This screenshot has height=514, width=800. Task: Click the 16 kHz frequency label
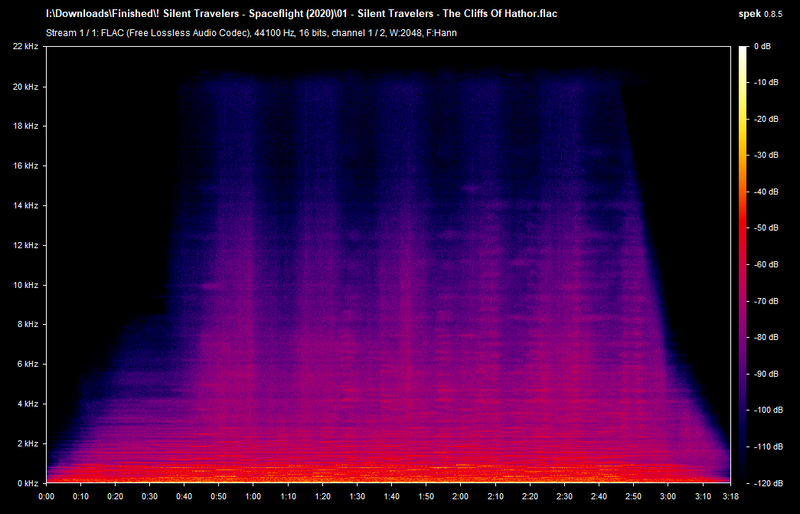coord(26,166)
